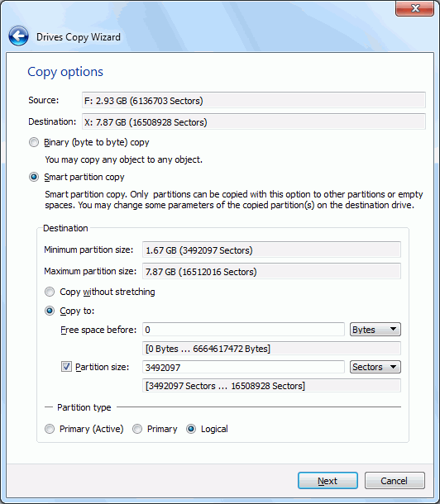Click the Source drive field

click(254, 100)
